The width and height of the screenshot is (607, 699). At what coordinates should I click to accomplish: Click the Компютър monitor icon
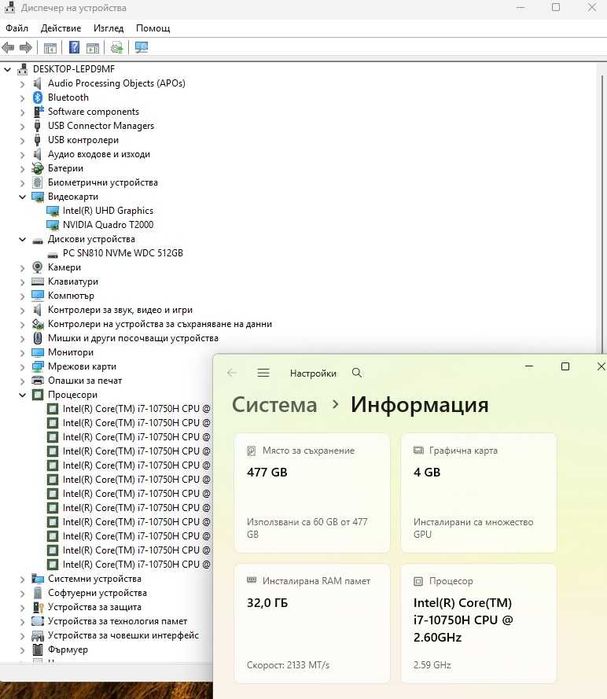[x=38, y=296]
